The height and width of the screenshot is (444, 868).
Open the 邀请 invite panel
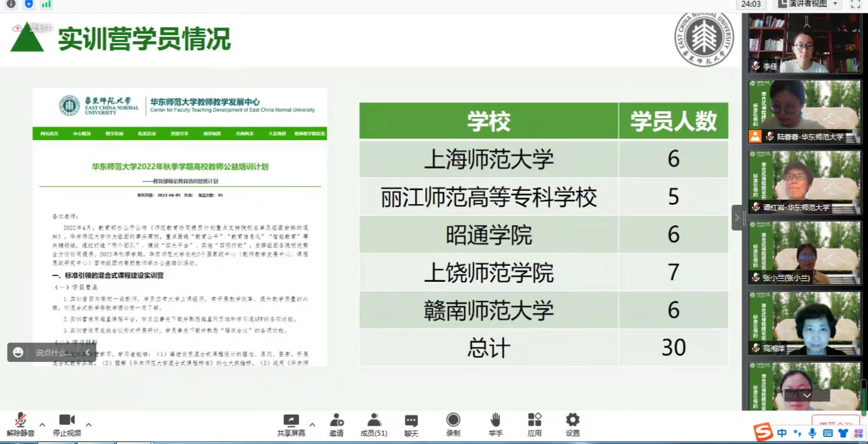click(336, 425)
